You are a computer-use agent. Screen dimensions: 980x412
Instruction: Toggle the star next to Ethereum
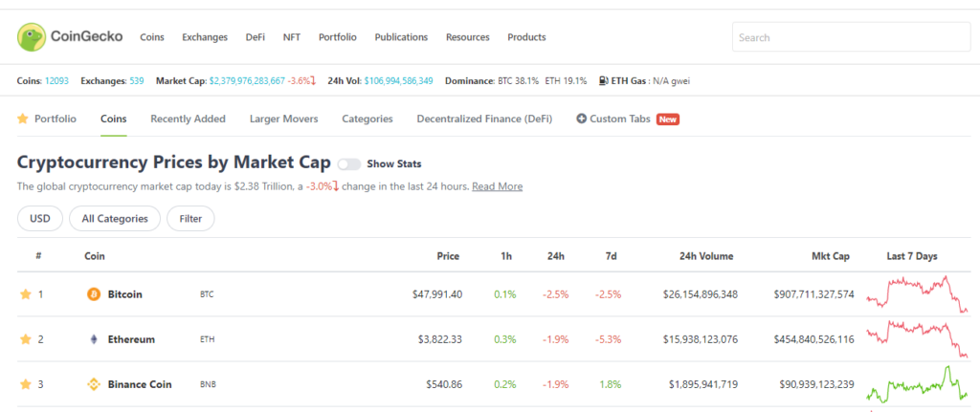26,339
